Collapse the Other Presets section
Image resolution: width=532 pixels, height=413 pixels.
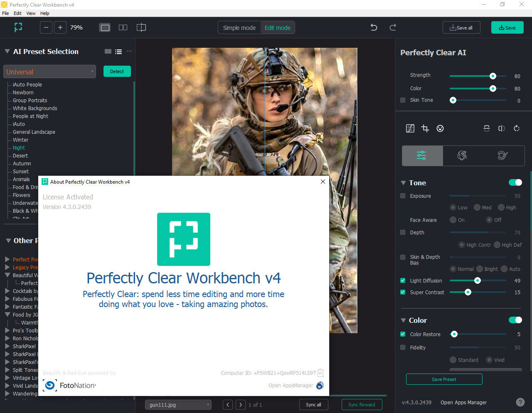click(x=8, y=241)
